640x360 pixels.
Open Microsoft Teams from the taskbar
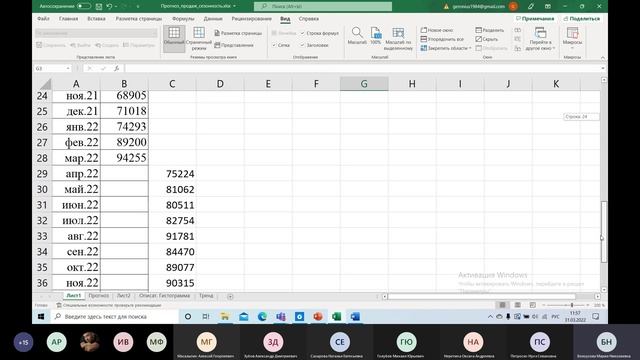click(x=281, y=316)
